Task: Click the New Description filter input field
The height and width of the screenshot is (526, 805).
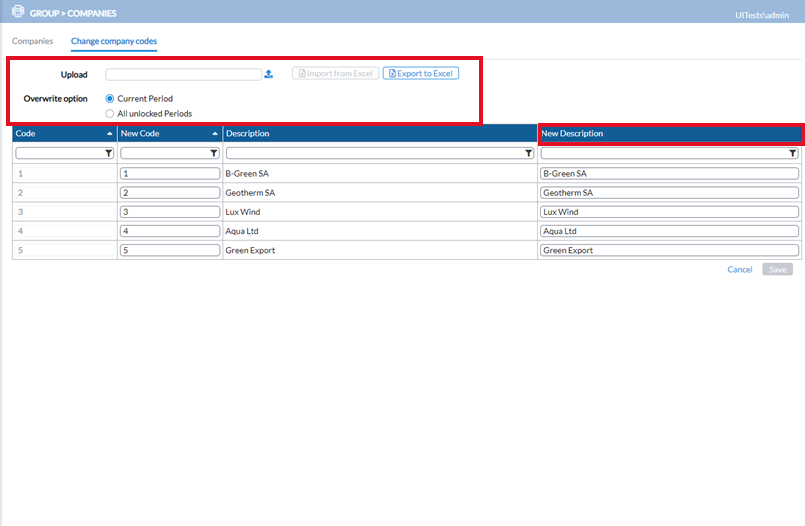Action: 669,153
